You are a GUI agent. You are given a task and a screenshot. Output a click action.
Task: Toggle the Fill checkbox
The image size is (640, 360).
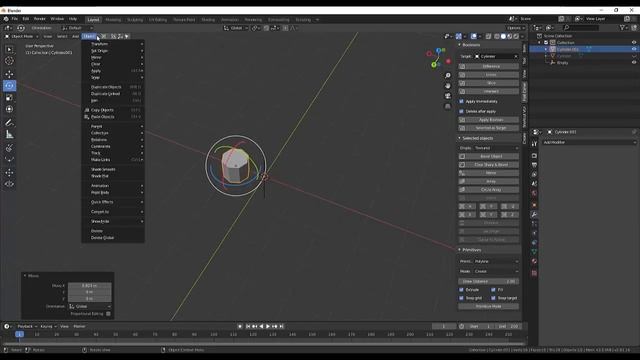(x=493, y=290)
